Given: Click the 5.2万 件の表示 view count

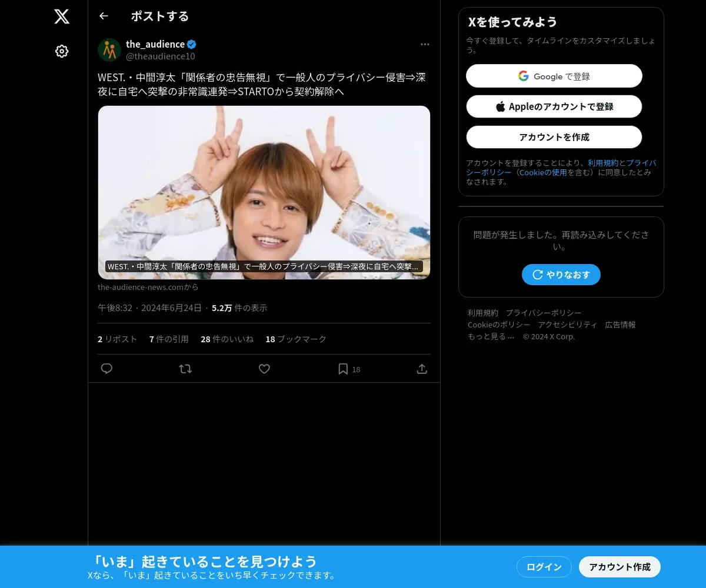Looking at the screenshot, I should pyautogui.click(x=239, y=308).
